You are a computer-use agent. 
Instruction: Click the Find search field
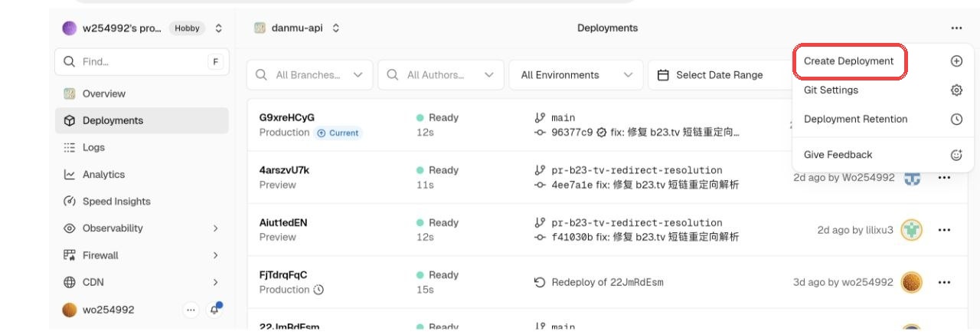coord(142,61)
